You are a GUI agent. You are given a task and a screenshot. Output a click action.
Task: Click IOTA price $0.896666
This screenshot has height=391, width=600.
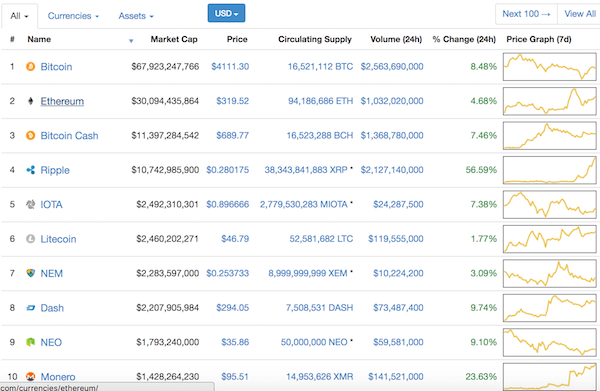click(228, 204)
